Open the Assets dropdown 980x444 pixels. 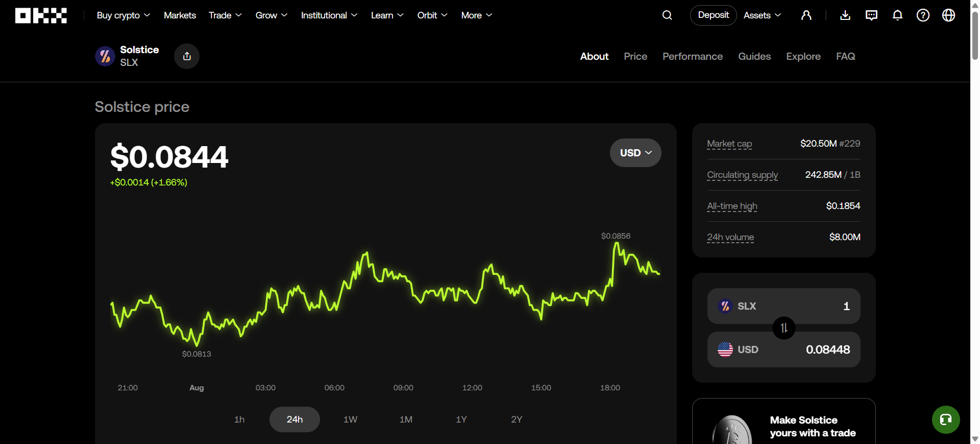click(762, 15)
